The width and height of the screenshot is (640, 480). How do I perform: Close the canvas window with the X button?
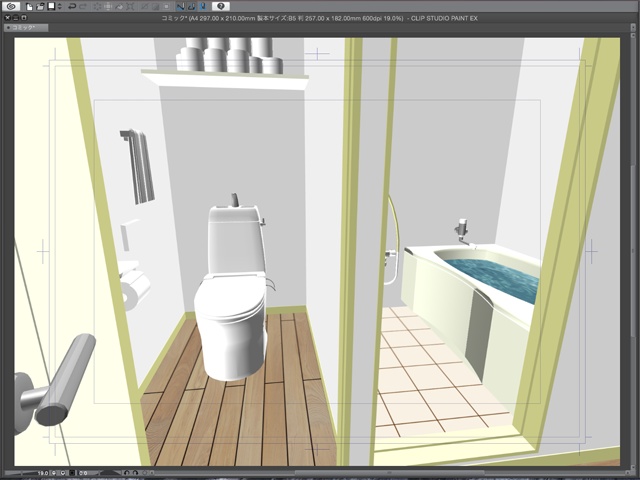point(7,18)
